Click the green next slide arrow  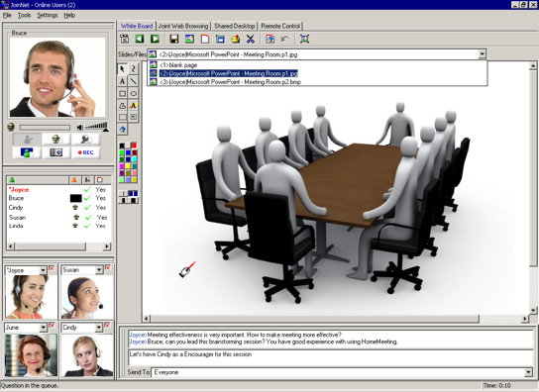tap(155, 39)
